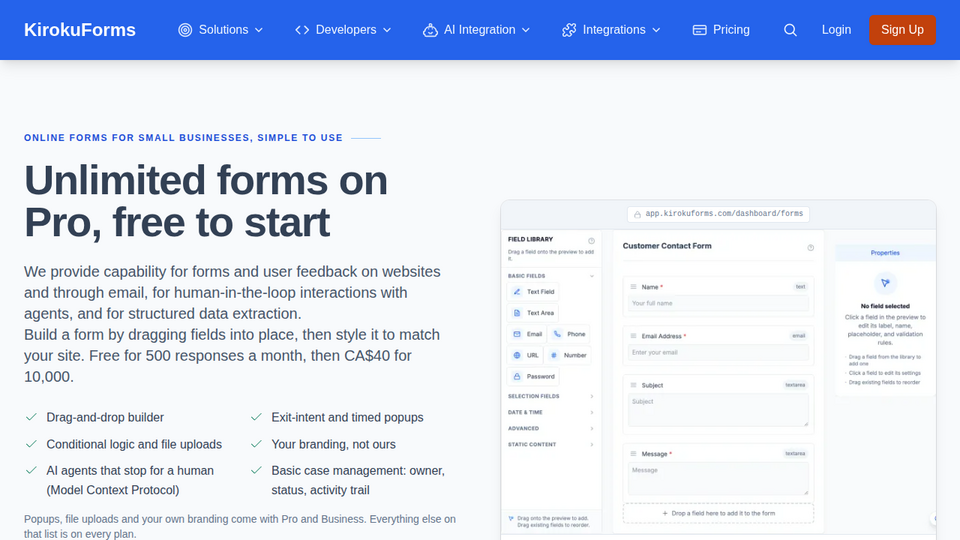
Task: Click the Message field drag handle
Action: (634, 454)
